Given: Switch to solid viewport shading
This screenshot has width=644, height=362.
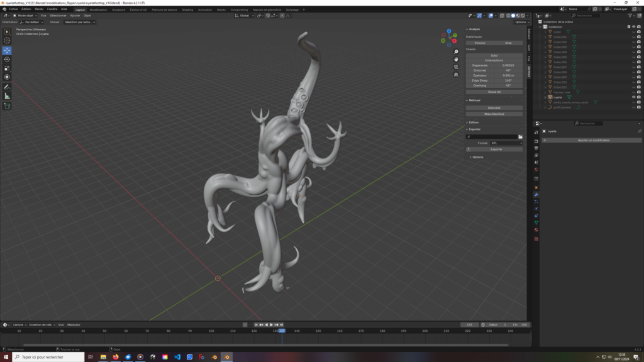Looking at the screenshot, I should [x=513, y=16].
